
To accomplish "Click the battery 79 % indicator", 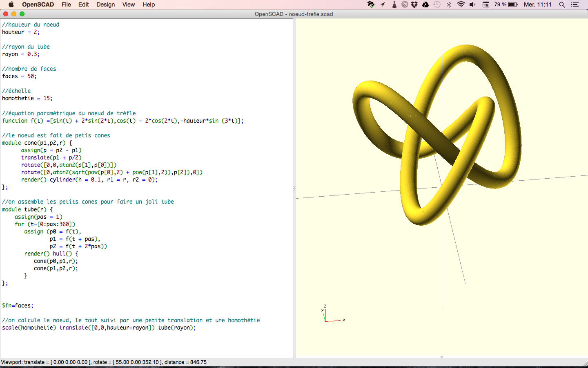I will [x=506, y=4].
